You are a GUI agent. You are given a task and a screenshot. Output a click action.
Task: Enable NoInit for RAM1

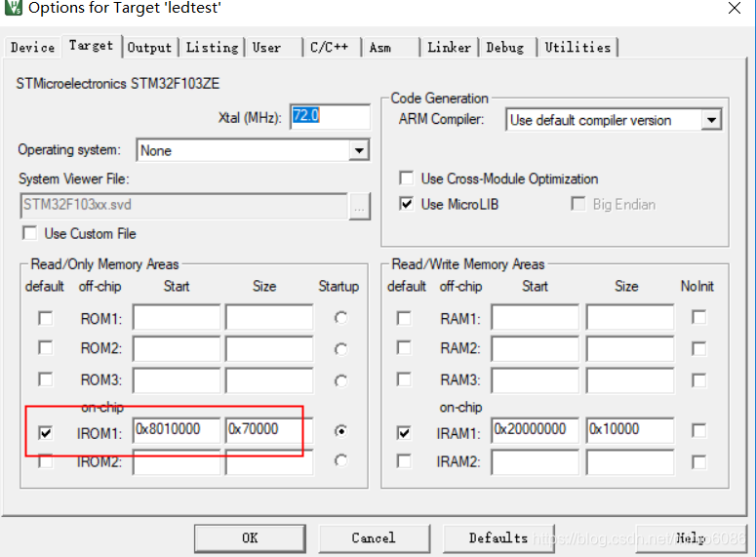point(698,317)
